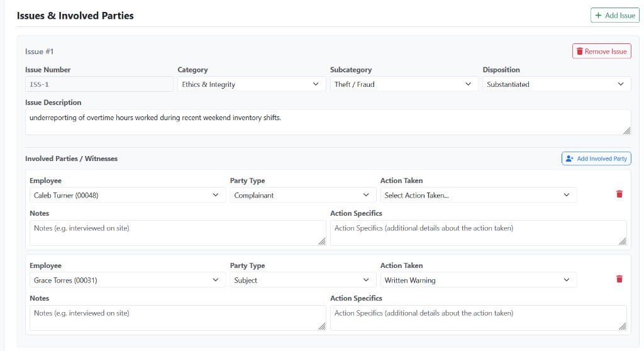Open the Subcategory dropdown showing Theft / Fraud
Screen dimensions: 644x351
click(x=404, y=84)
